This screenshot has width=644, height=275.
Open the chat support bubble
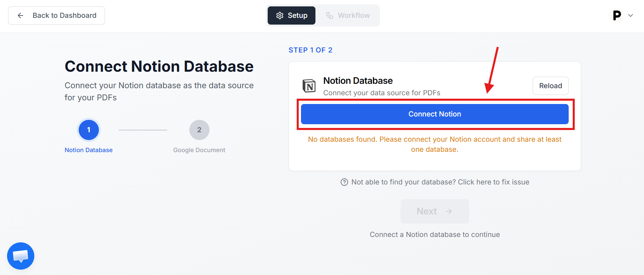point(21,256)
